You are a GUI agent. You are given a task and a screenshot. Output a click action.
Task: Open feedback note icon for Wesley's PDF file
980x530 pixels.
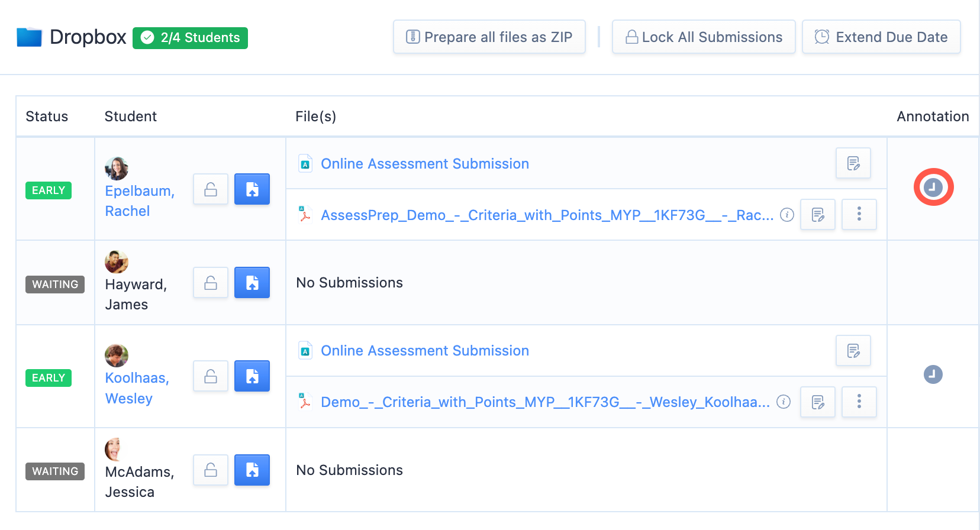point(817,402)
